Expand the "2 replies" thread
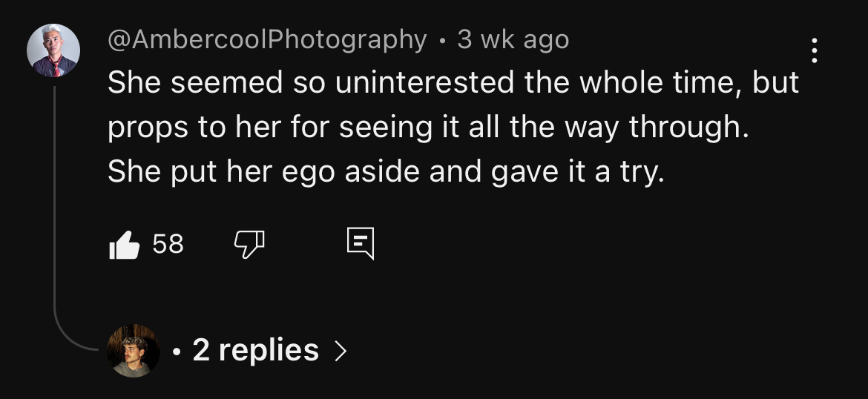Image resolution: width=868 pixels, height=399 pixels. (255, 350)
